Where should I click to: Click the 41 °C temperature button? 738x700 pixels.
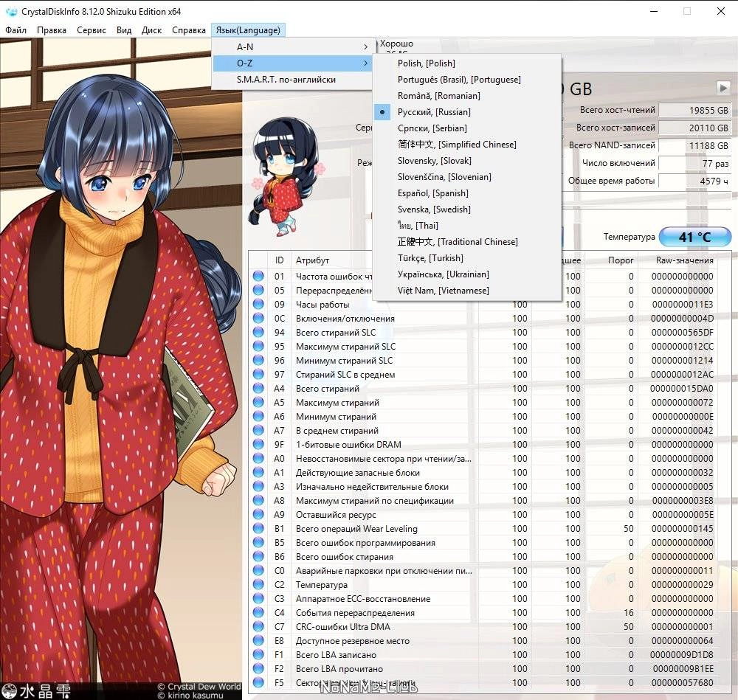pos(694,237)
